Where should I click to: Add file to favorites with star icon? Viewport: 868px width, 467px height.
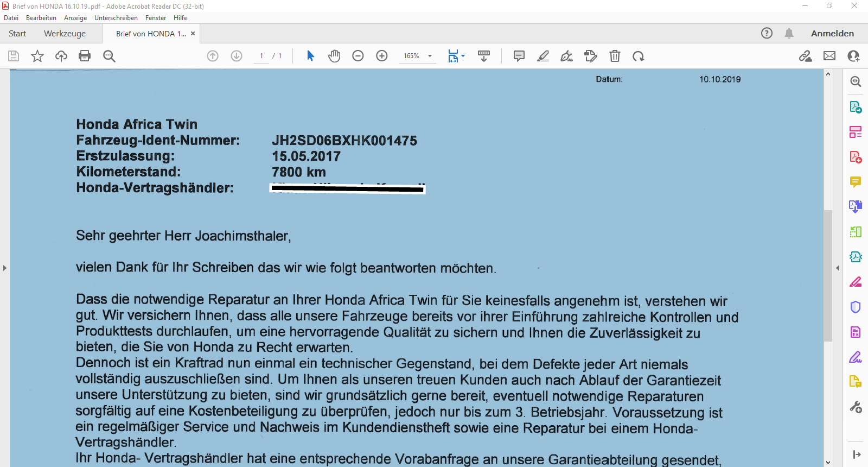tap(37, 56)
